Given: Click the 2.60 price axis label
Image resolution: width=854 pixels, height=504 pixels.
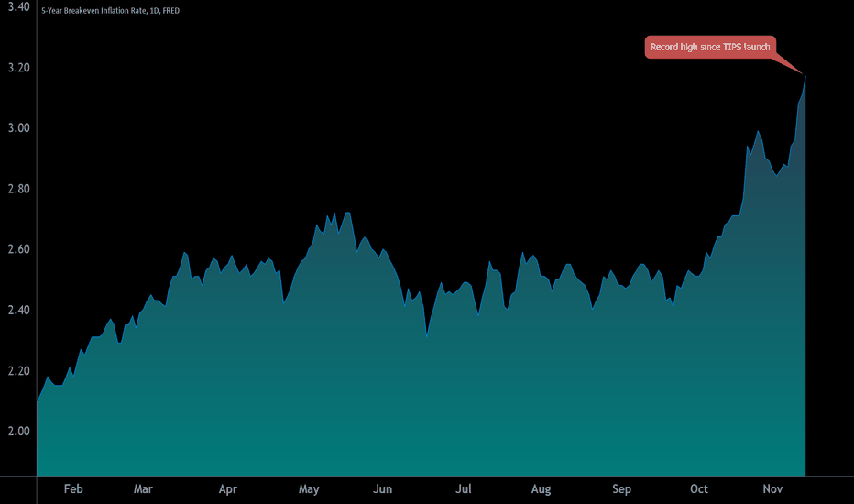Looking at the screenshot, I should [19, 249].
